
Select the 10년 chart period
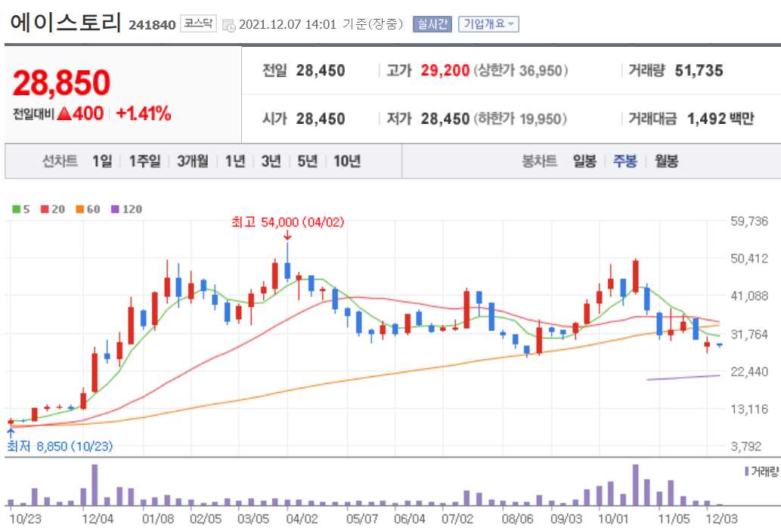pyautogui.click(x=348, y=161)
